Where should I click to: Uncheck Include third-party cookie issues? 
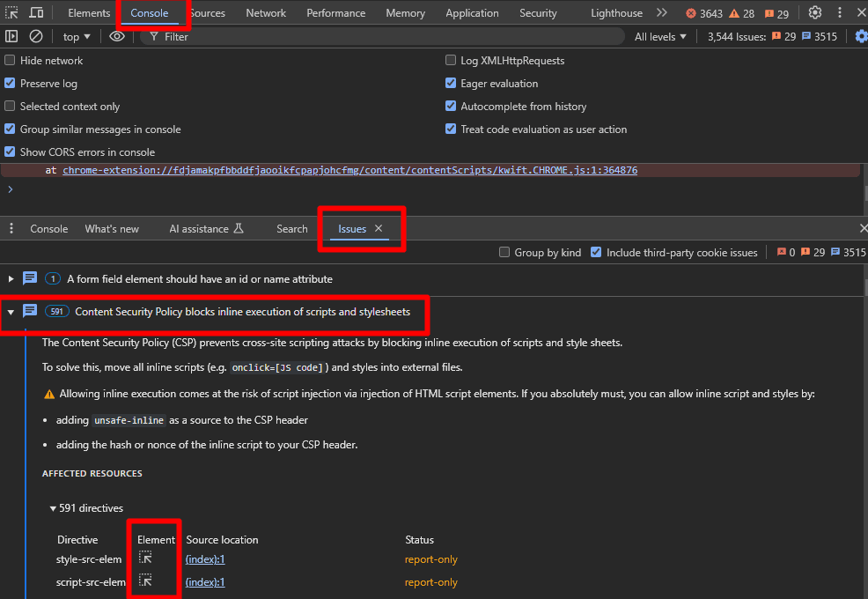[597, 252]
